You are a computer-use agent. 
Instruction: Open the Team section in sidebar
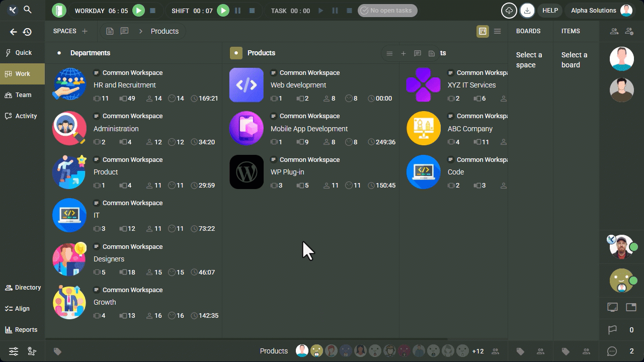[x=23, y=95]
